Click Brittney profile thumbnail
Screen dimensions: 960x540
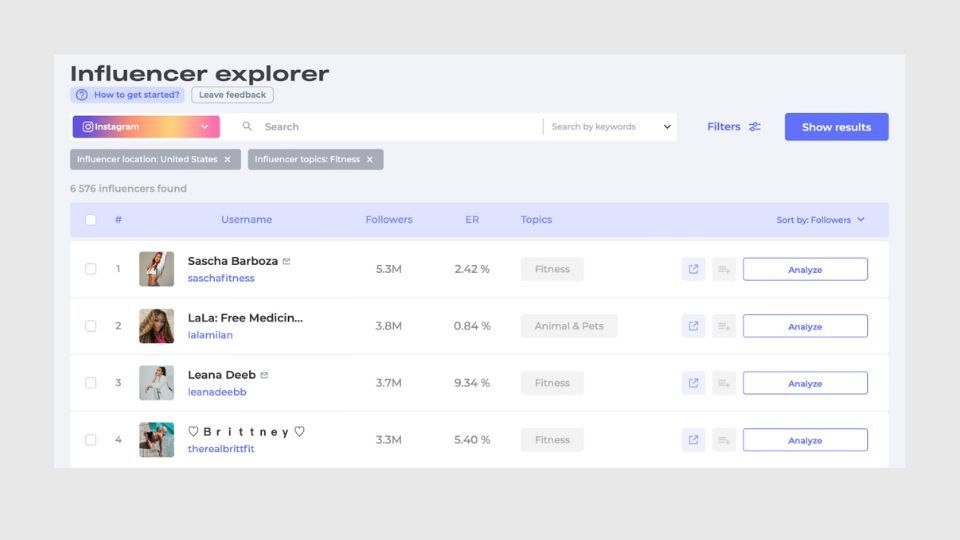tap(156, 440)
